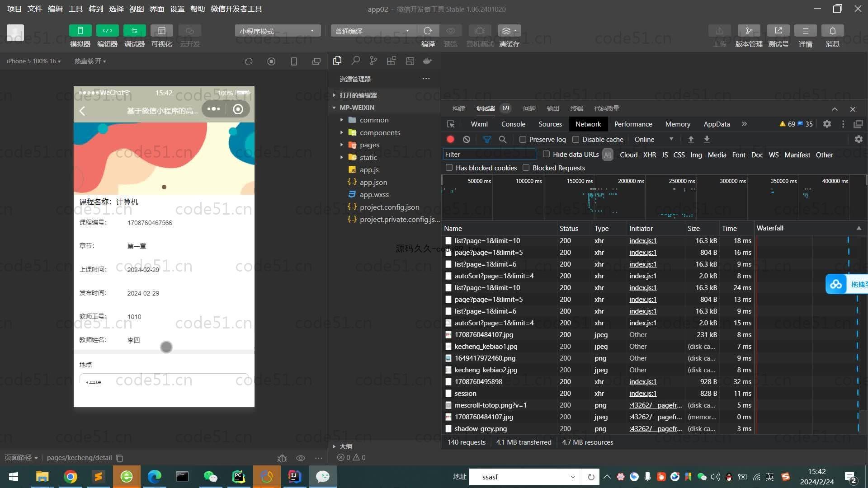The image size is (868, 488).
Task: Open the mini program capsule menu dots
Action: (213, 109)
